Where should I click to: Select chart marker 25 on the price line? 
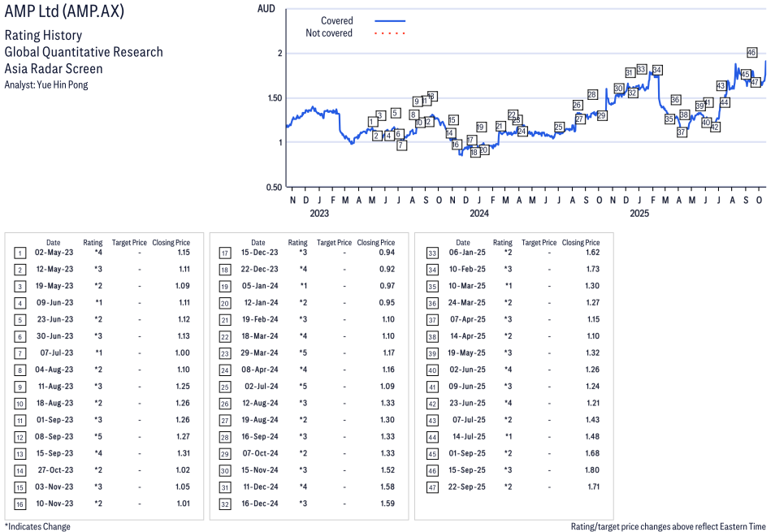click(x=559, y=127)
